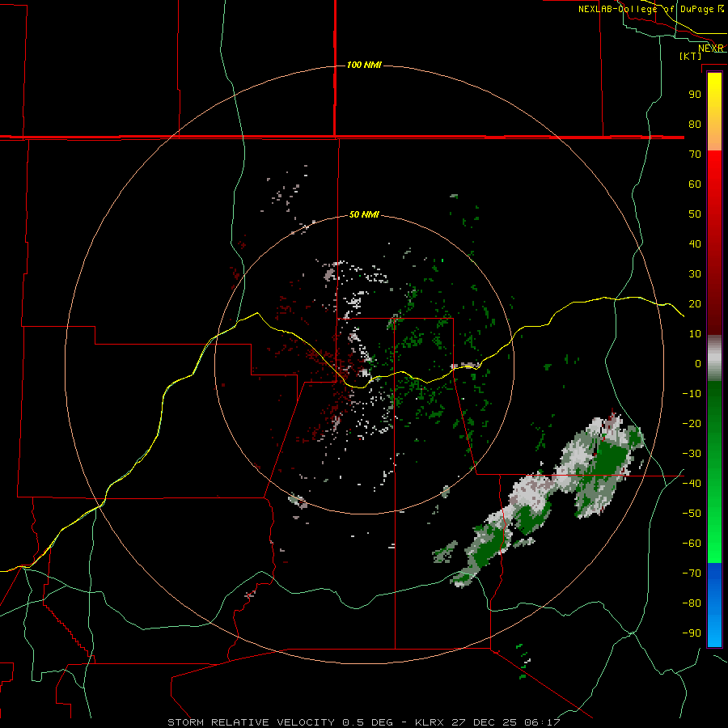This screenshot has height=728, width=728.
Task: Click the 10 value on velocity scale
Action: click(x=695, y=334)
